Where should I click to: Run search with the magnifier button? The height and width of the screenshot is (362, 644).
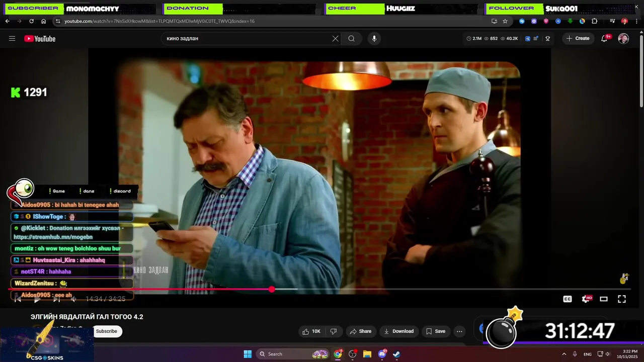pyautogui.click(x=352, y=39)
